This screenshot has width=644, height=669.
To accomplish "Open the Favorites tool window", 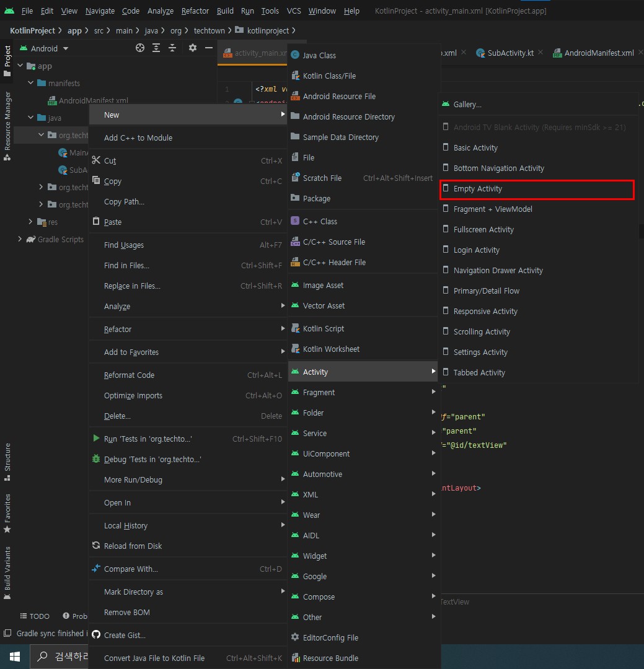I will 7,514.
